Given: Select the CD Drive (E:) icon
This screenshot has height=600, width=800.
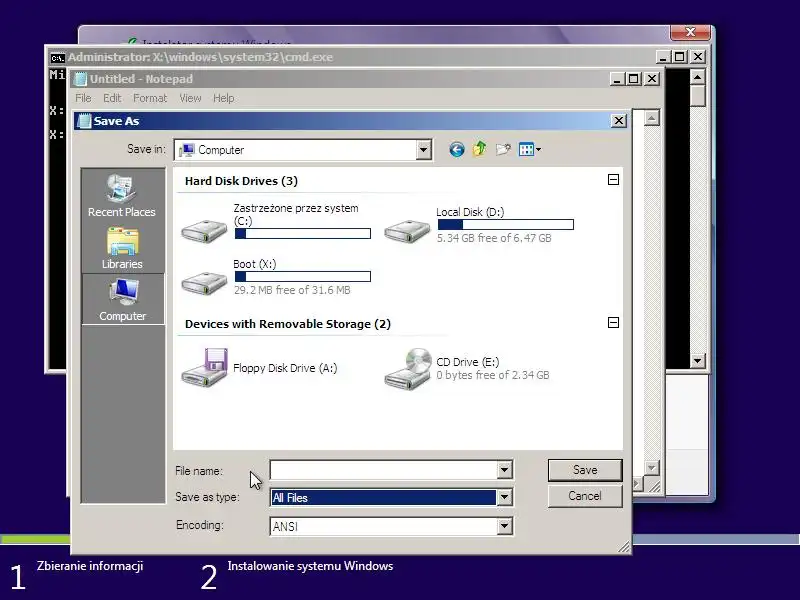Looking at the screenshot, I should point(407,368).
